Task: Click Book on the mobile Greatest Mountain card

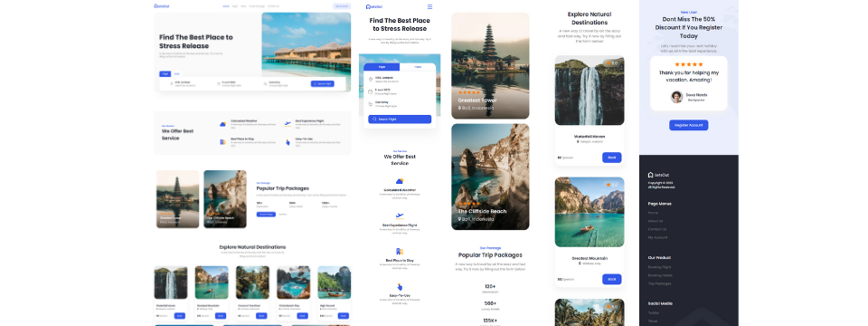Action: (x=612, y=279)
